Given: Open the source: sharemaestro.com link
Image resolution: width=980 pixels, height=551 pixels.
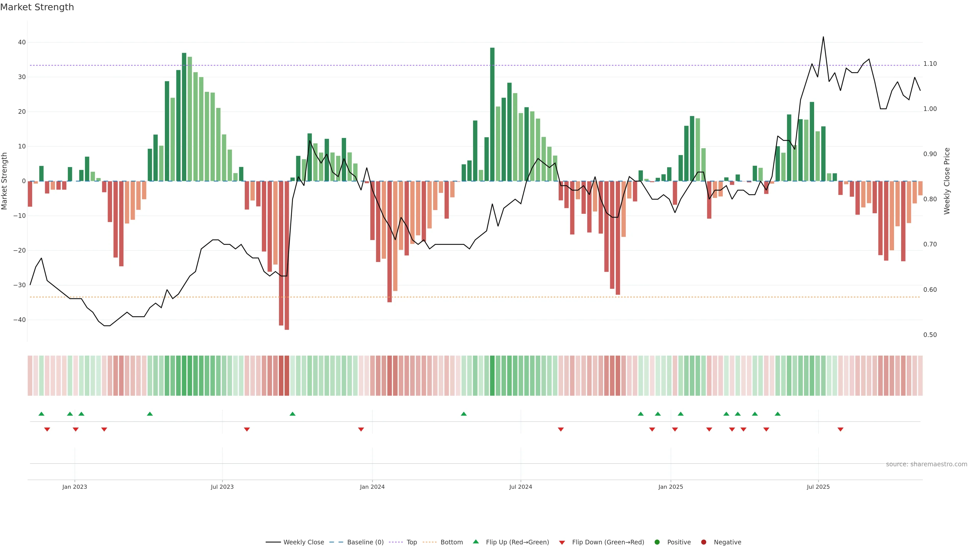Looking at the screenshot, I should pyautogui.click(x=926, y=464).
